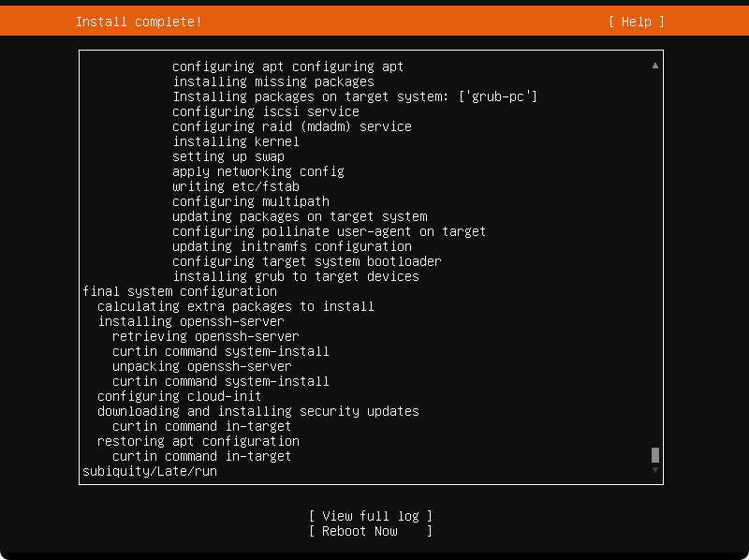Screen dimensions: 749x560
Task: Select downloading and installing security updates line
Action: 258,411
